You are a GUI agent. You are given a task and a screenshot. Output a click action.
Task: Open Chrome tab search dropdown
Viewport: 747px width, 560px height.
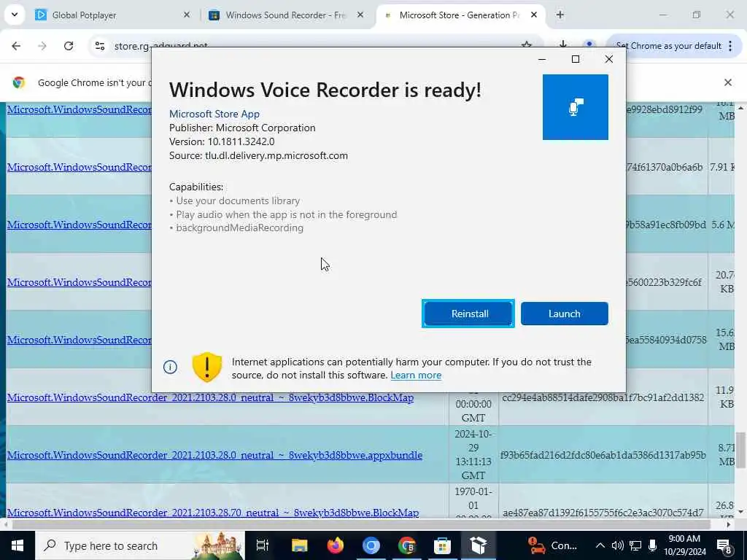[15, 15]
